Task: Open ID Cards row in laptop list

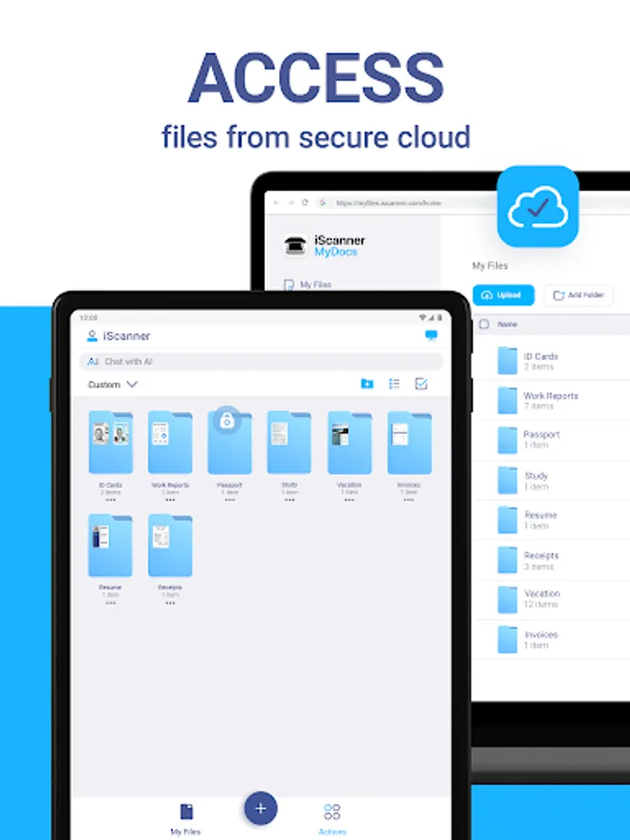Action: click(552, 360)
